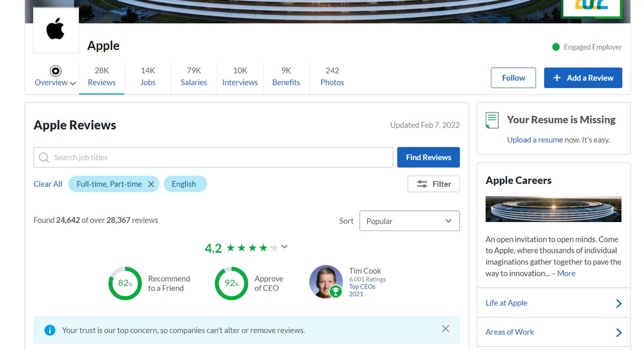Open the Filter options button
644x350 pixels.
pyautogui.click(x=433, y=184)
